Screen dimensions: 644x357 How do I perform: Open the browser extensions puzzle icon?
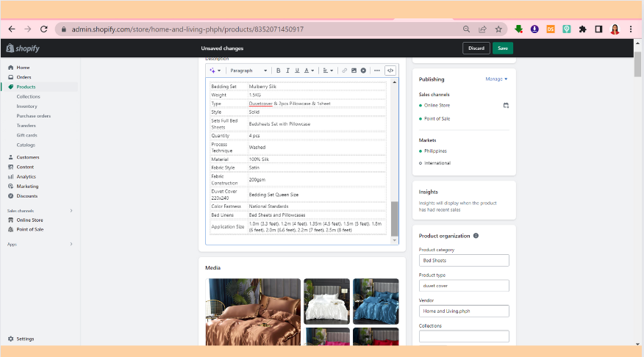point(582,29)
